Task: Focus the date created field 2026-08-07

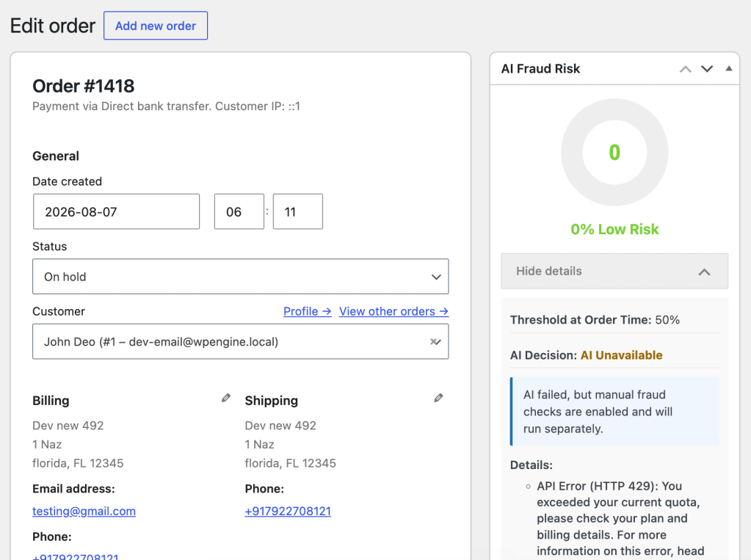Action: pos(117,211)
